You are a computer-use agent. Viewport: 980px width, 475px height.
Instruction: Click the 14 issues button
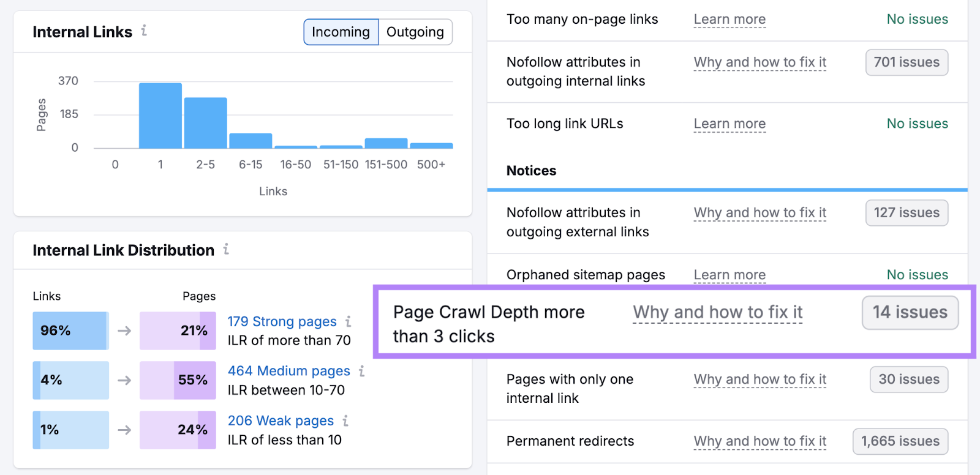coord(910,312)
